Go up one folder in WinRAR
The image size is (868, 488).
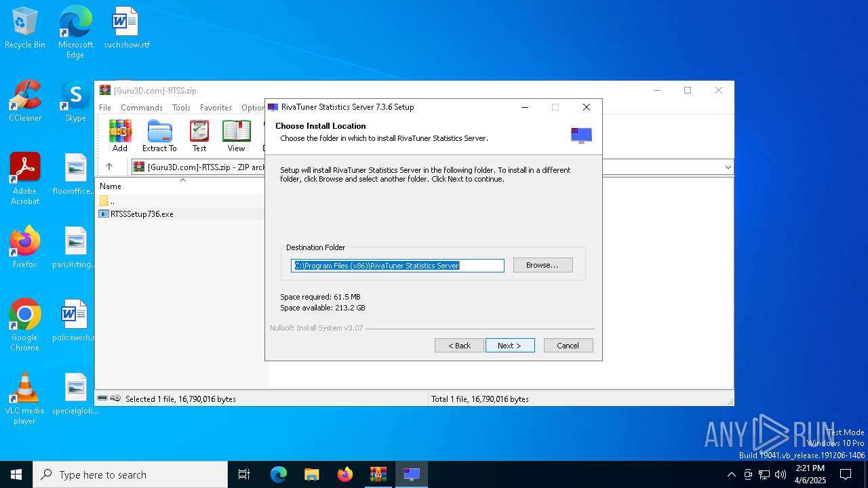(x=108, y=167)
